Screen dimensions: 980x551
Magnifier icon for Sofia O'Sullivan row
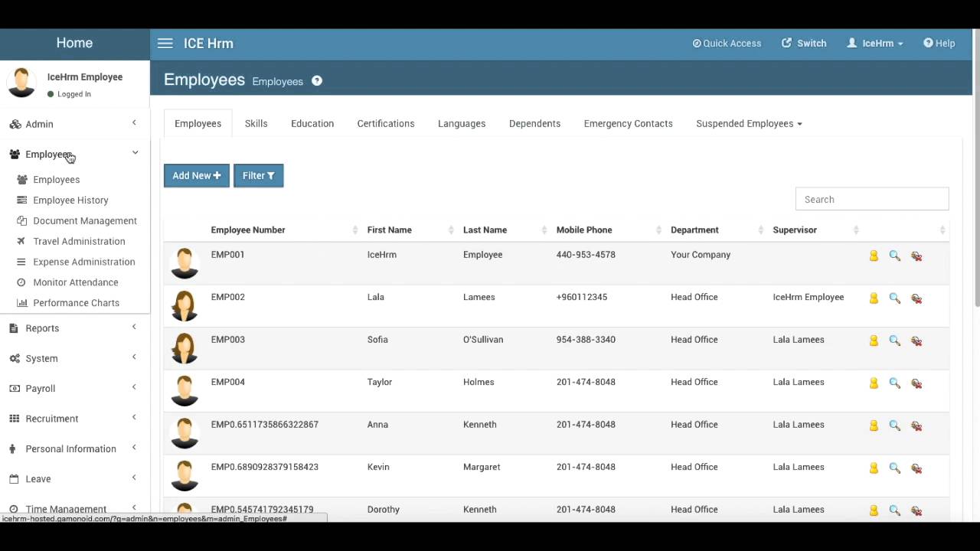894,341
